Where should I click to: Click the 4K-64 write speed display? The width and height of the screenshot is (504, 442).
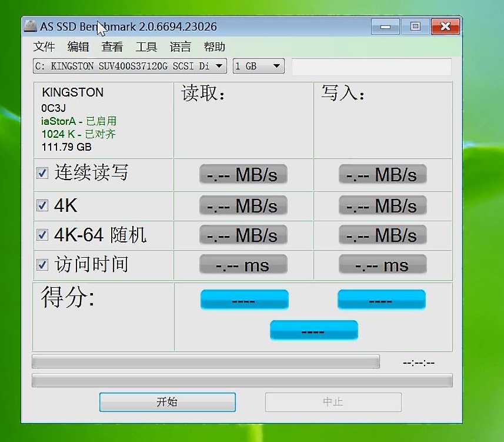pyautogui.click(x=382, y=235)
